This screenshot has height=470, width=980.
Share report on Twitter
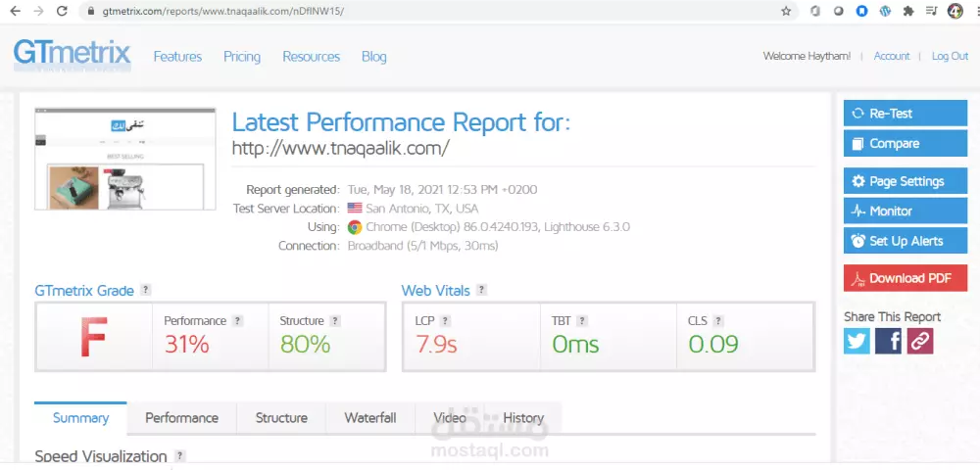pos(857,342)
